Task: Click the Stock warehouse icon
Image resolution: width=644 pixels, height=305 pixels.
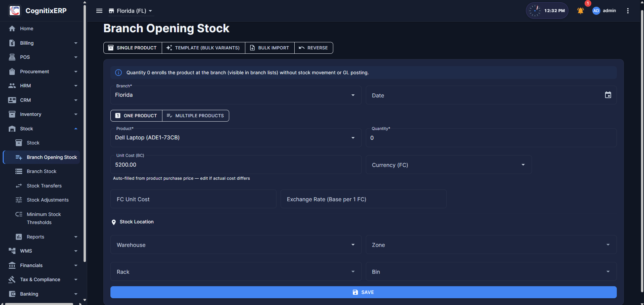Action: [12, 129]
